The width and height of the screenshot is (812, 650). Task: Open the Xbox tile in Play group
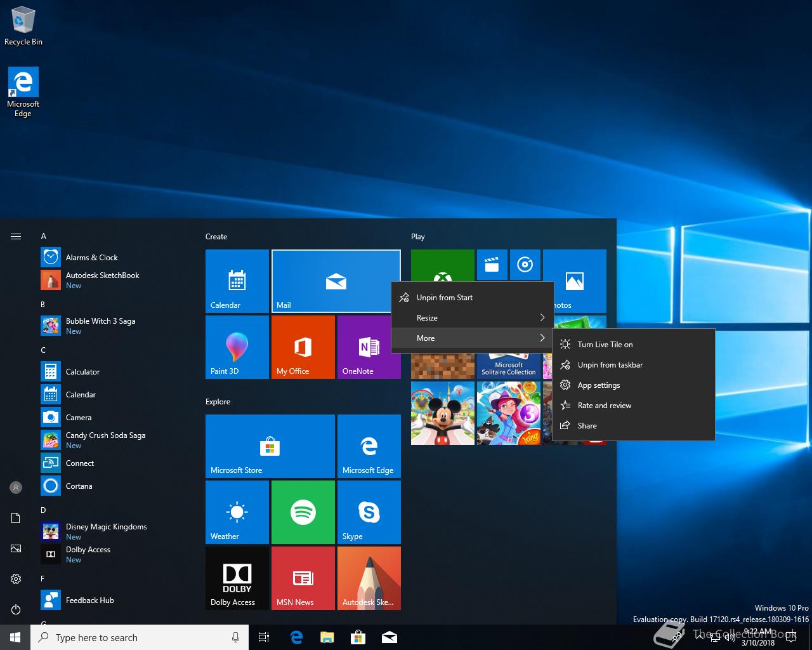(443, 265)
